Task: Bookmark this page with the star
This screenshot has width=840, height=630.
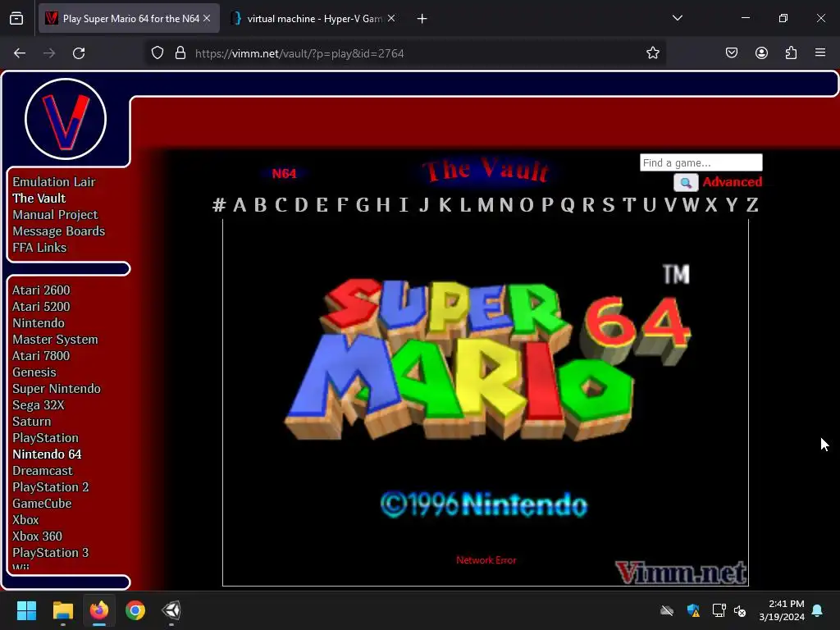Action: click(652, 53)
